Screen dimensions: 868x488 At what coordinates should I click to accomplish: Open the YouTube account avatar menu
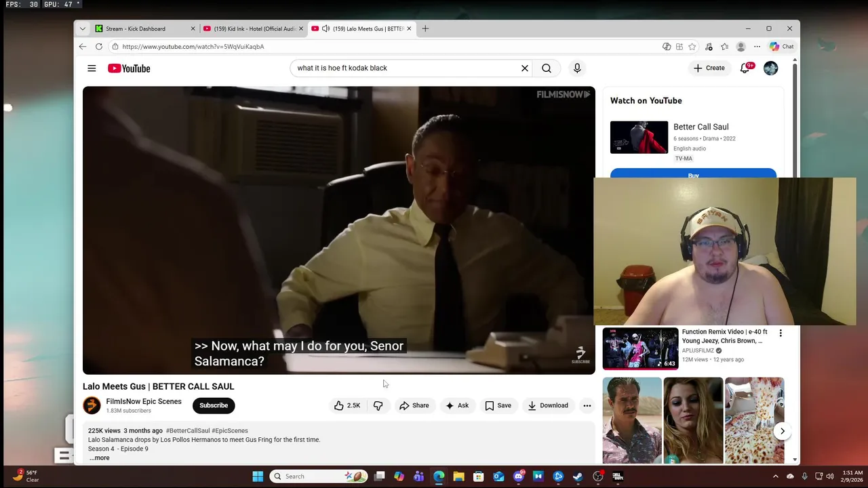pos(770,68)
